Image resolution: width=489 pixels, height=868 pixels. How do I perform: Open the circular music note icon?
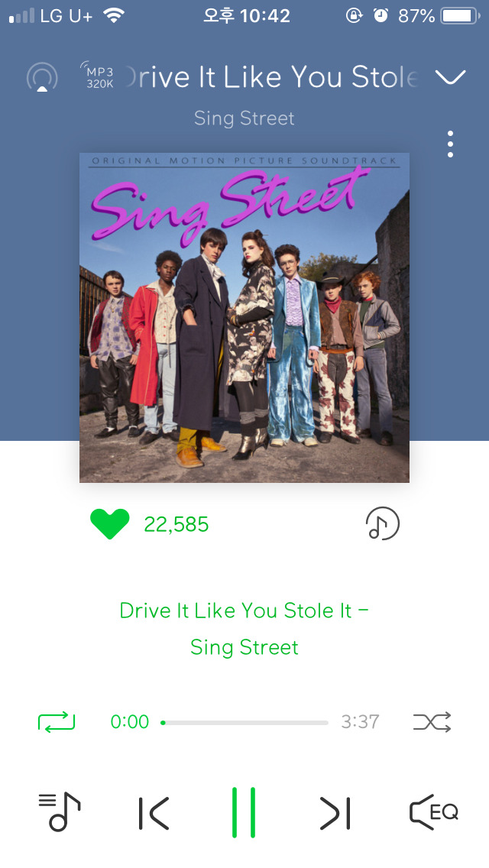[x=382, y=523]
